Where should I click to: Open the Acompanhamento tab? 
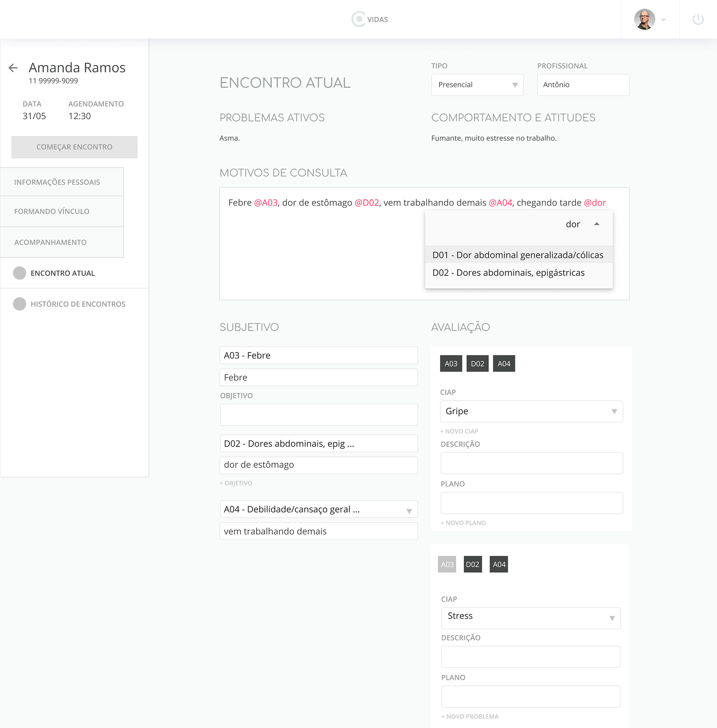tap(62, 242)
